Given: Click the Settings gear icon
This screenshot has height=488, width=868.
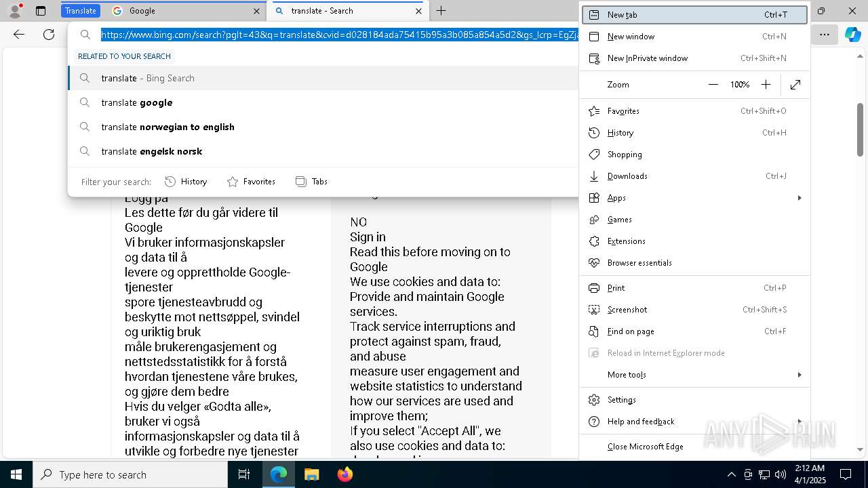Looking at the screenshot, I should [x=594, y=400].
